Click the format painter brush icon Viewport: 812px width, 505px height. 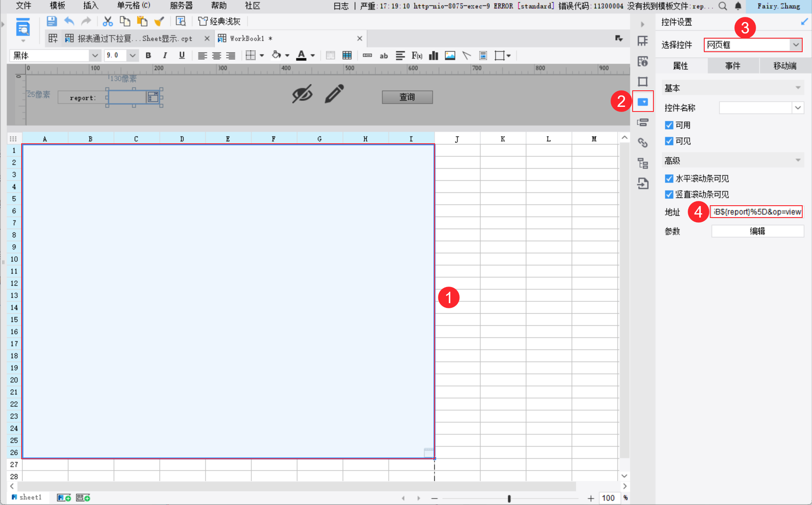pyautogui.click(x=159, y=21)
